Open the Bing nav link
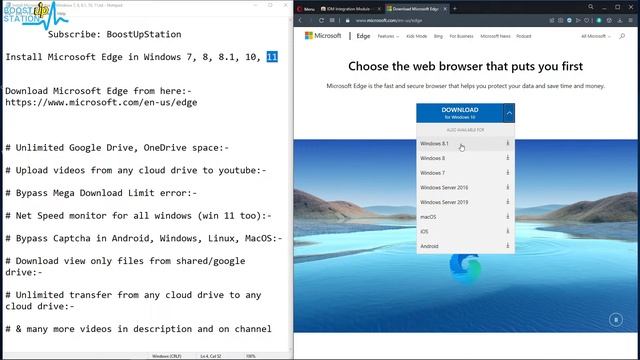Image resolution: width=640 pixels, height=360 pixels. coord(438,36)
